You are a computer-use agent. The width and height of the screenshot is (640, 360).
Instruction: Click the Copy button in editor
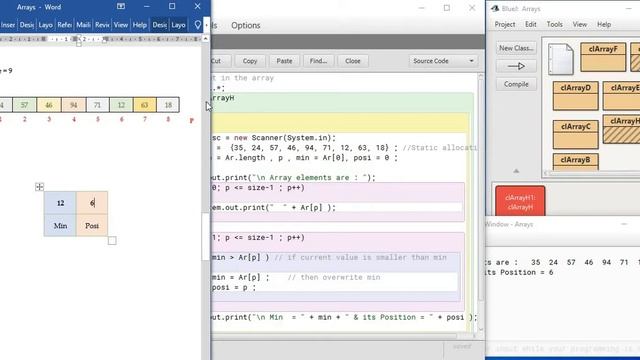point(250,61)
